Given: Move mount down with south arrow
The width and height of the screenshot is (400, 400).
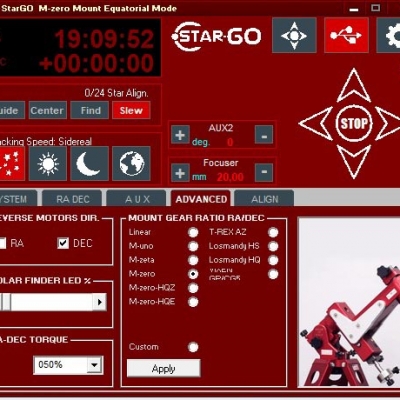Looking at the screenshot, I should pos(354,163).
